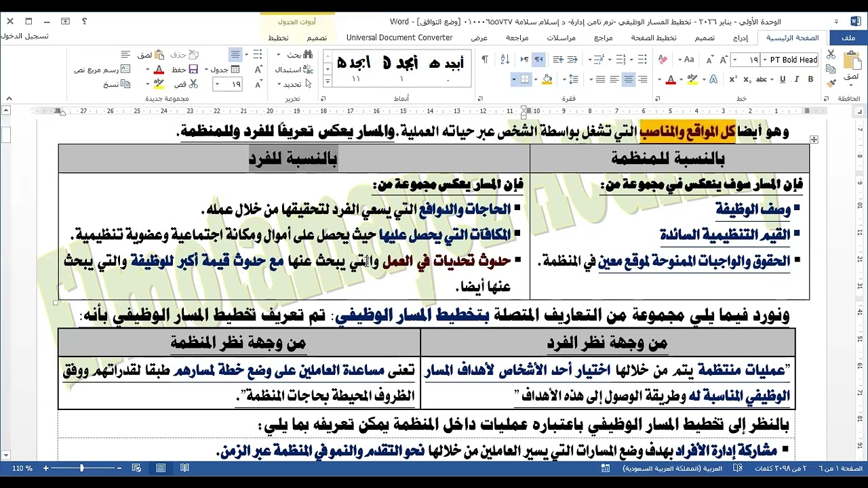Click the بالنسبة للمنظمة table header cell
This screenshot has width=868, height=488.
(x=669, y=159)
